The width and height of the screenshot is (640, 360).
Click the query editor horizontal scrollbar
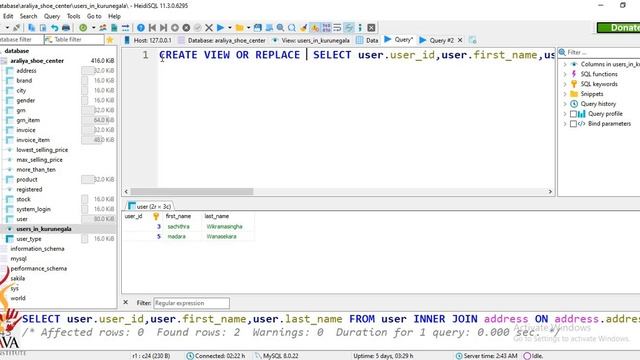pyautogui.click(x=192, y=191)
